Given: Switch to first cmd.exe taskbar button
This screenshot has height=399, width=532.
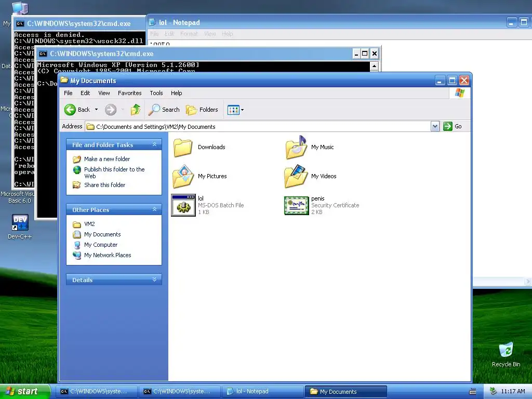Looking at the screenshot, I should click(x=97, y=392).
